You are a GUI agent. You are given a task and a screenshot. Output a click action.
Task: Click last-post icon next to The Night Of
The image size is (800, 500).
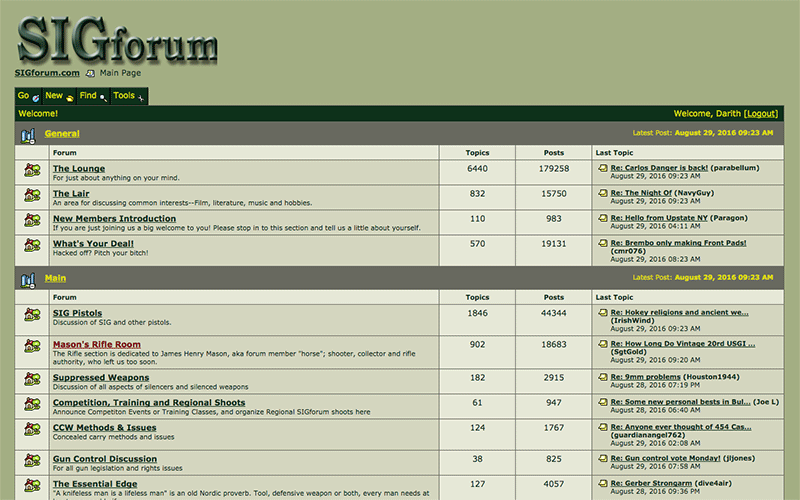tap(603, 193)
